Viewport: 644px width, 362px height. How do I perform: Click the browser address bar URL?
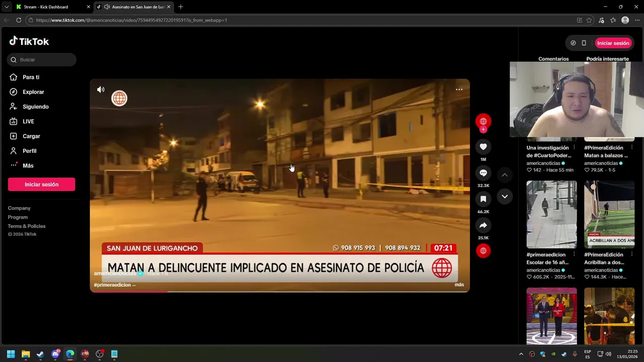pyautogui.click(x=131, y=20)
